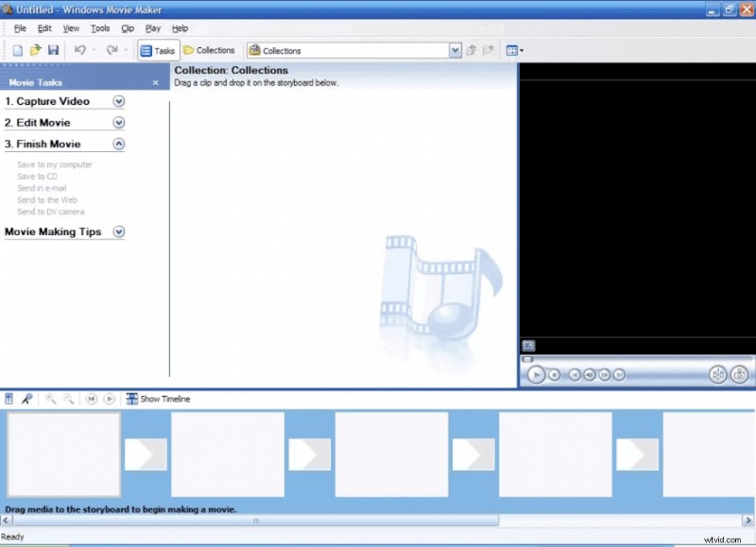
Task: Click the Save Project floppy disk icon
Action: click(53, 50)
